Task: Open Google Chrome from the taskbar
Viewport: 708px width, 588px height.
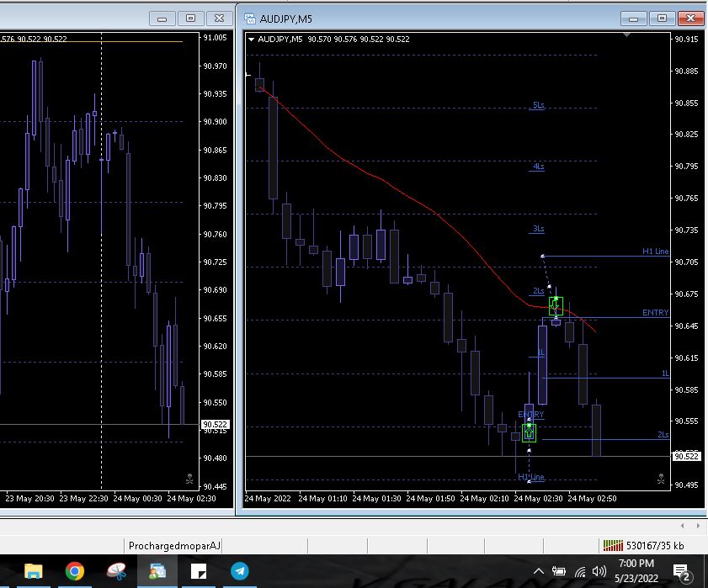Action: point(75,572)
